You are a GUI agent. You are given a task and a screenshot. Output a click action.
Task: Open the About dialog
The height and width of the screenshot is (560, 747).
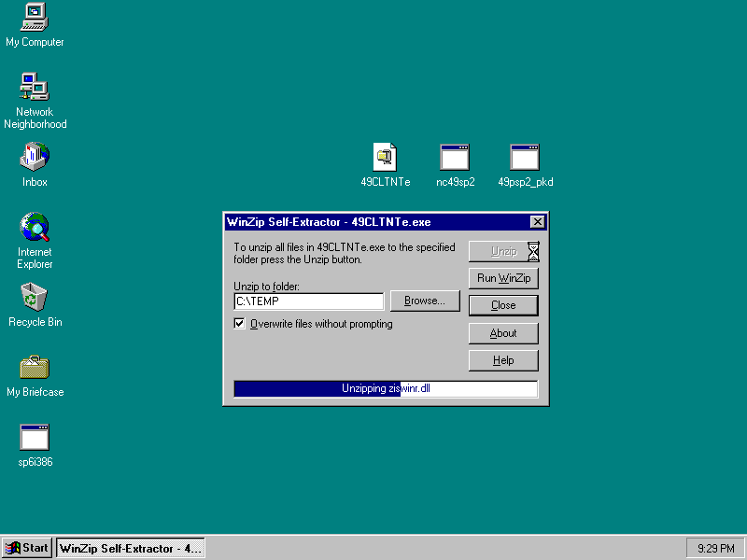click(x=503, y=333)
